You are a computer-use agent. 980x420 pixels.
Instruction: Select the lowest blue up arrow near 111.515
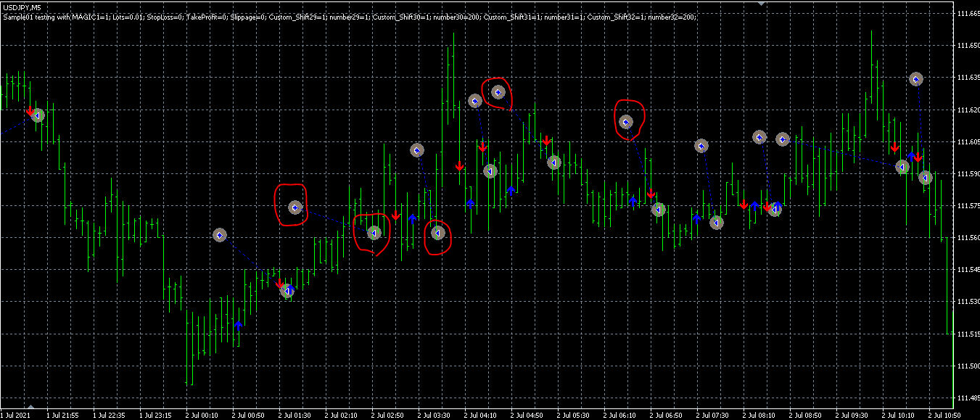pos(238,325)
